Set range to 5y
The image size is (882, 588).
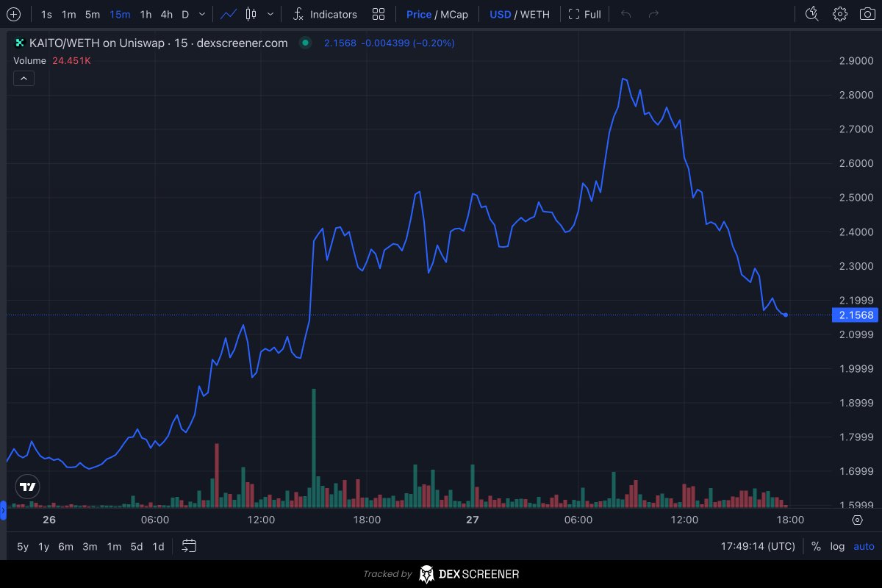point(23,546)
